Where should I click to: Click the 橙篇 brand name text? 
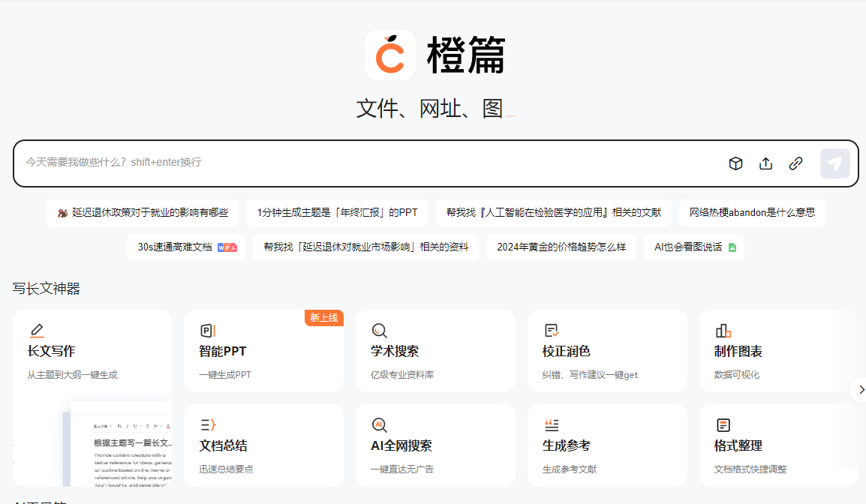point(466,55)
